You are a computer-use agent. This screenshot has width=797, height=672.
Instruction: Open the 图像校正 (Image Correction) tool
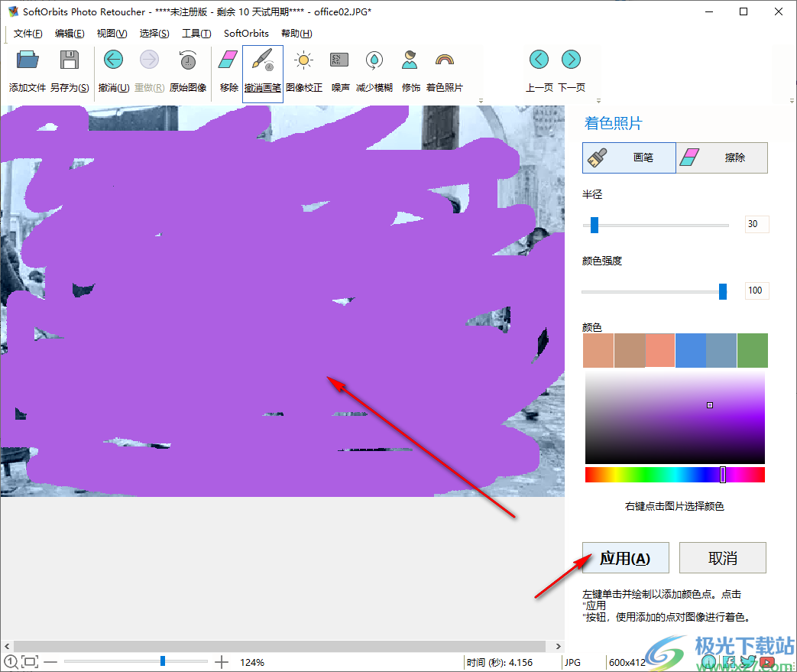(x=304, y=60)
